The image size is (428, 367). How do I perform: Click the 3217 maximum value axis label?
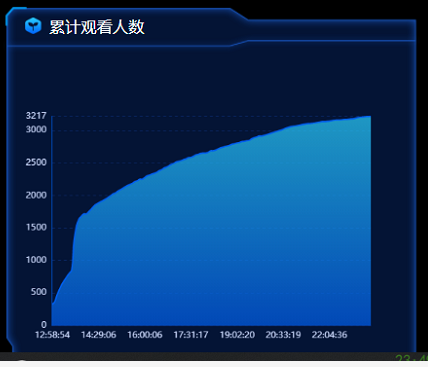coord(36,116)
